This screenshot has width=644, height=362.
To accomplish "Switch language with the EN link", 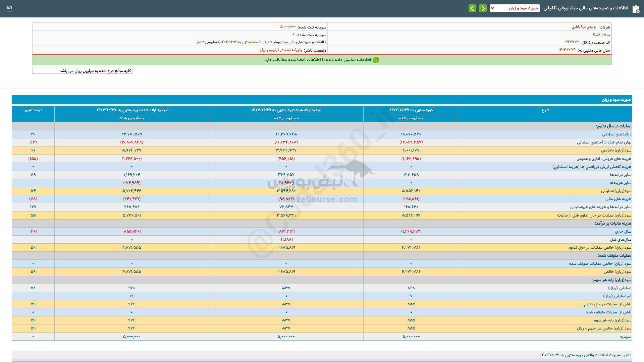I will (x=9, y=7).
